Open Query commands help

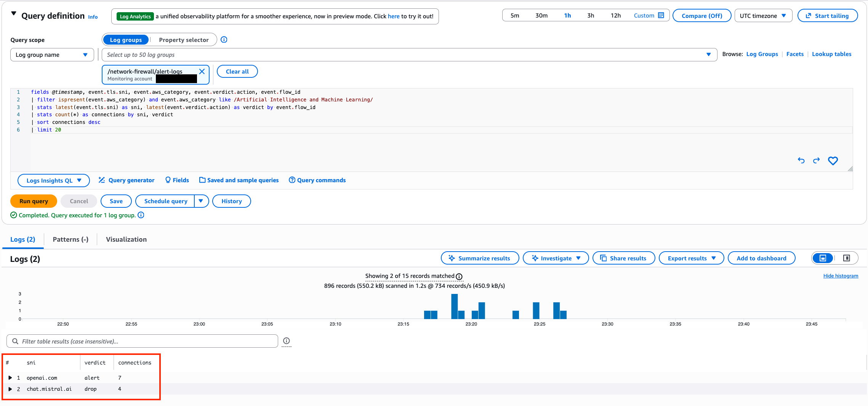click(x=317, y=180)
